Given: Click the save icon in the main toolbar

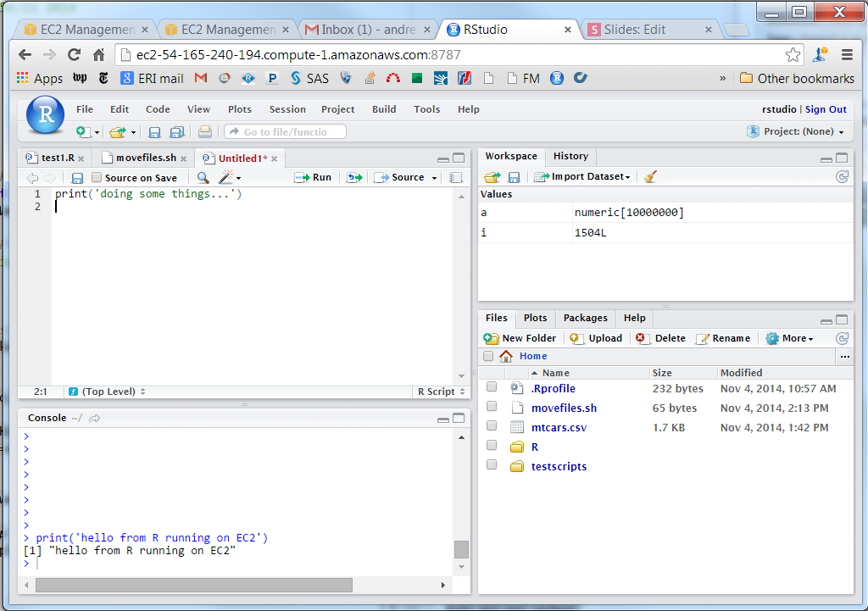Looking at the screenshot, I should click(154, 132).
